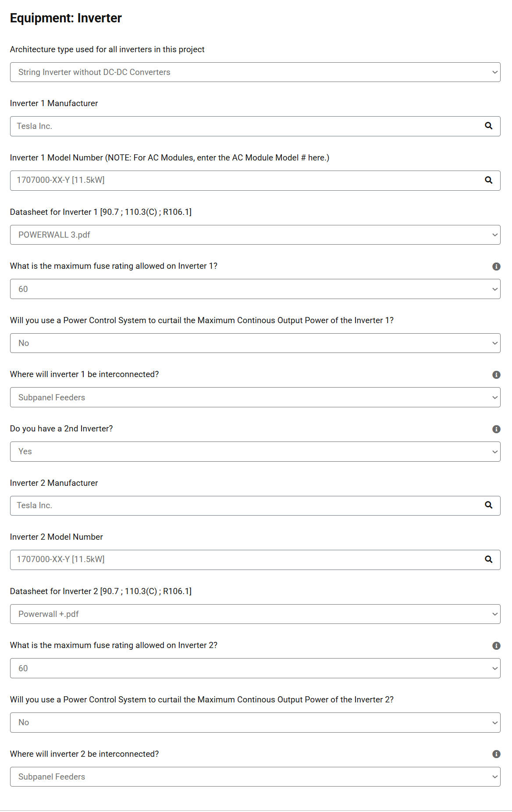Click Inverter 1 Manufacturer text field
512x812 pixels.
point(245,126)
